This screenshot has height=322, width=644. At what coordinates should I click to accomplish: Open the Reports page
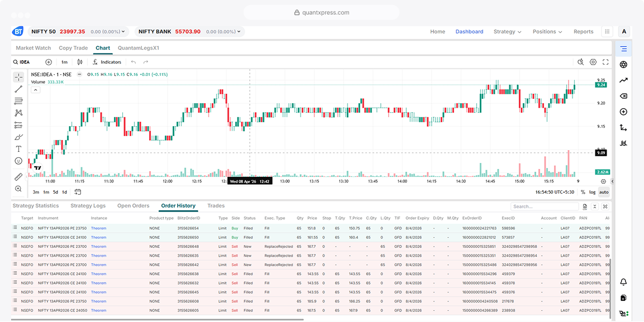pyautogui.click(x=583, y=32)
